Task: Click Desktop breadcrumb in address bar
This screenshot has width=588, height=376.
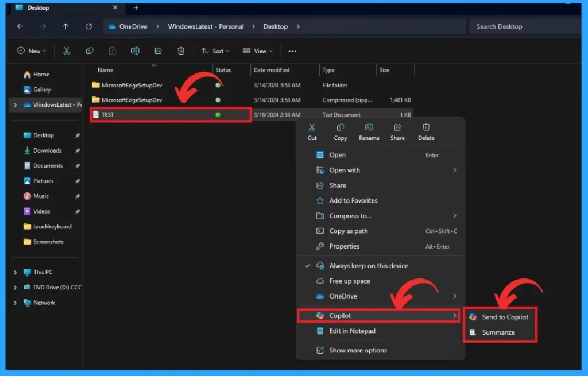Action: click(x=275, y=26)
